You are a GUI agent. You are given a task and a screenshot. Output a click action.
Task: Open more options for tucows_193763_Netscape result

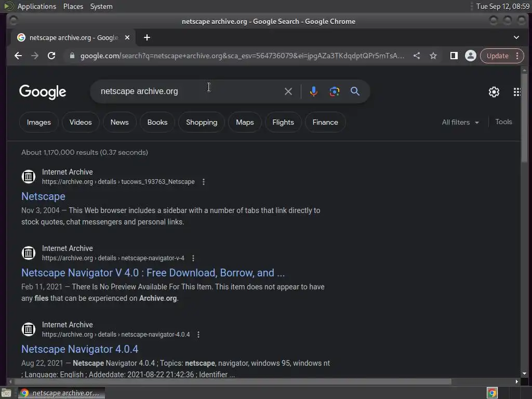pos(204,182)
